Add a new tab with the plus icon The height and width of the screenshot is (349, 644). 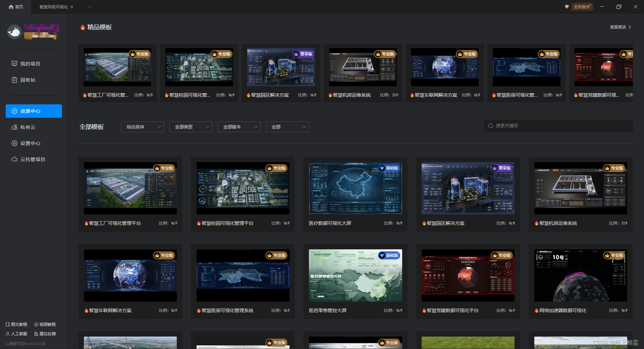(90, 7)
